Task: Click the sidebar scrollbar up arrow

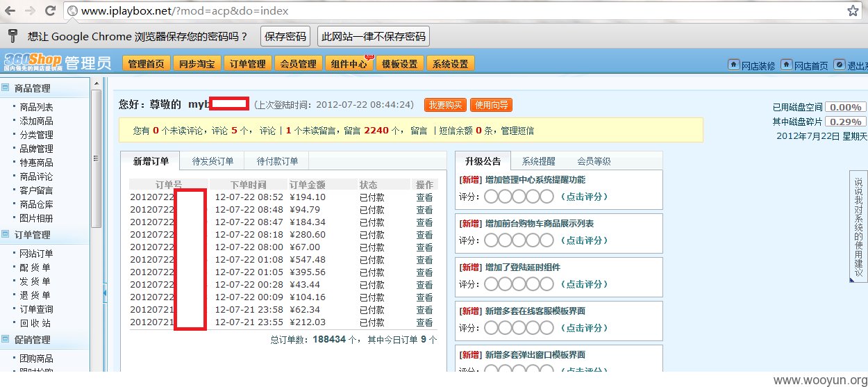Action: (97, 83)
